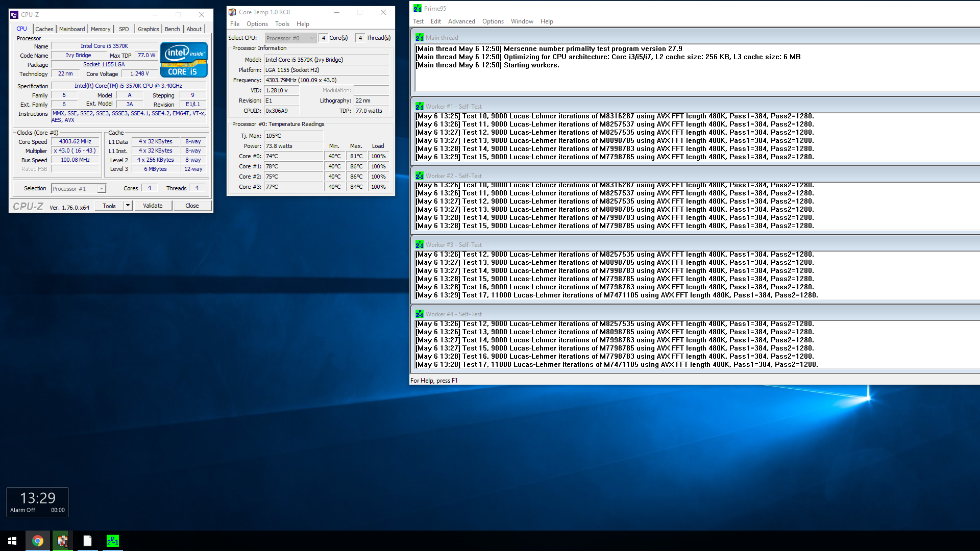This screenshot has height=551, width=980.
Task: Click the 13:29 alarm clock widget
Action: point(37,502)
